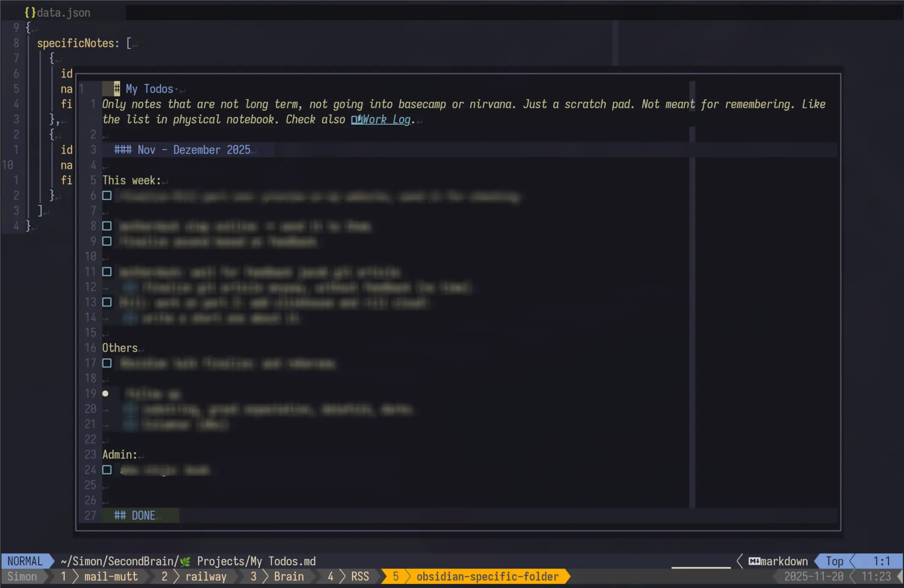Screen dimensions: 904x588
Task: Check the first todo under This week
Action: pos(107,196)
